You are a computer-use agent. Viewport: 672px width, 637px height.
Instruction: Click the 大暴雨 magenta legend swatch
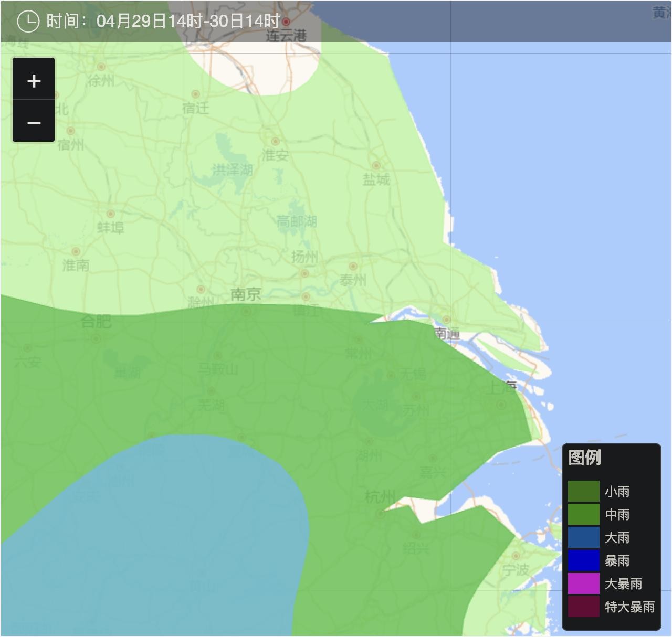[x=583, y=583]
